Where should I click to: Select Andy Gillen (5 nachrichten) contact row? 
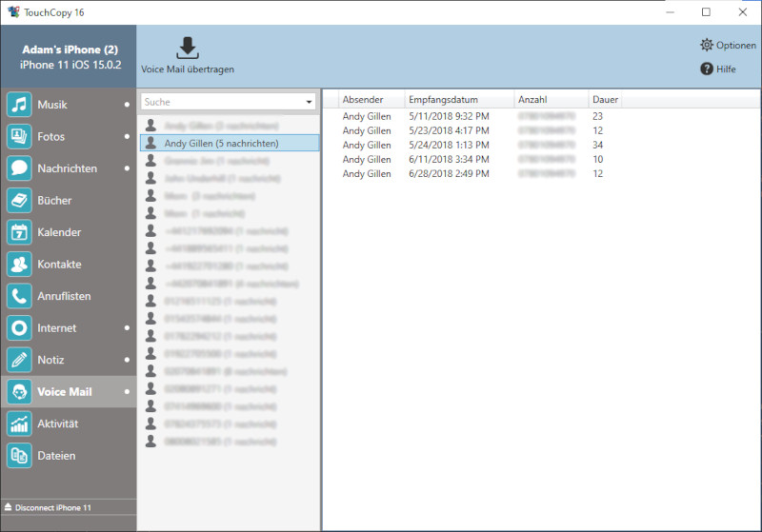230,143
